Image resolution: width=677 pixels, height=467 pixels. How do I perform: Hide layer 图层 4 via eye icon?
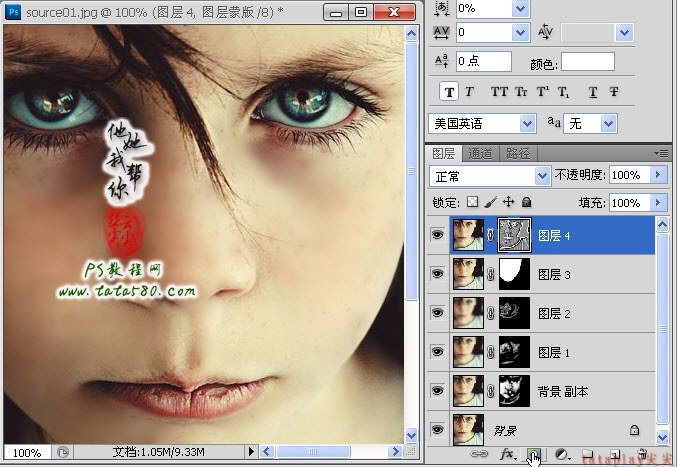point(437,235)
